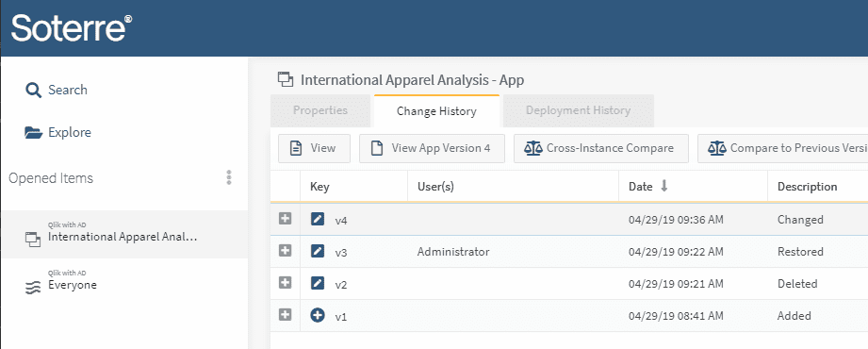This screenshot has height=349, width=868.
Task: Expand the v3 row details
Action: click(285, 251)
